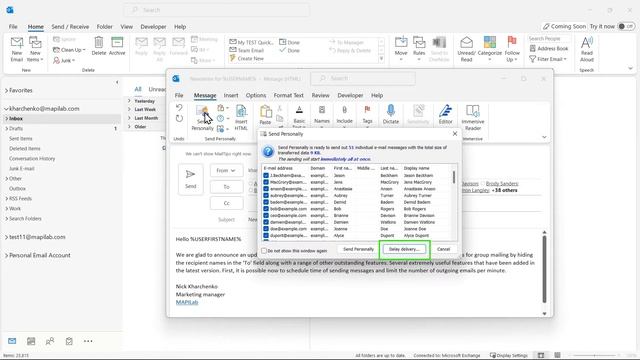Uncheck anson@example recipient checkbox
The image size is (640, 360).
[x=266, y=189]
